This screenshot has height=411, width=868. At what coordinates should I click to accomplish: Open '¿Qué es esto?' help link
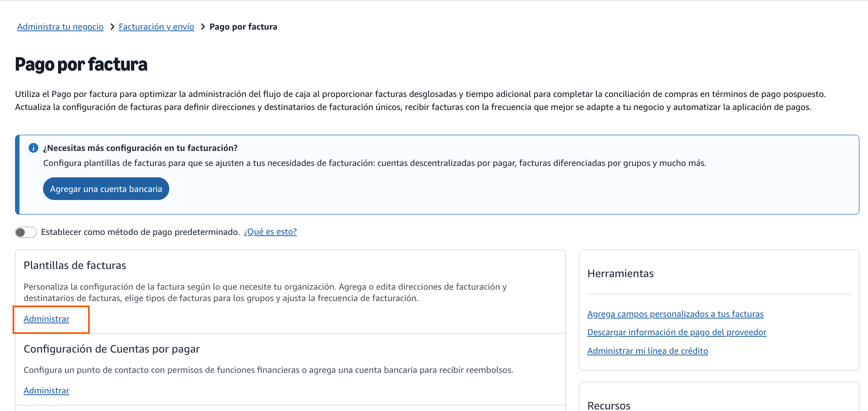(270, 231)
